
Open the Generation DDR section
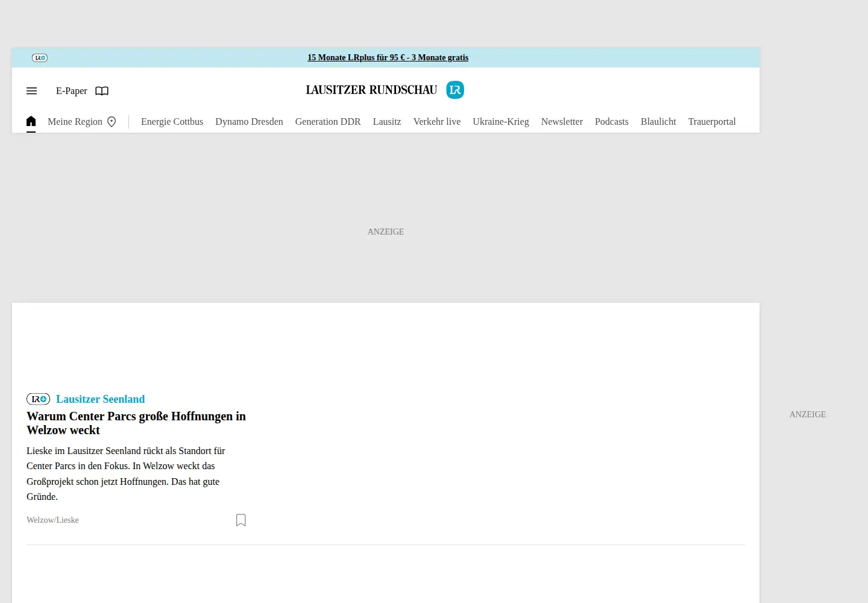(x=328, y=122)
